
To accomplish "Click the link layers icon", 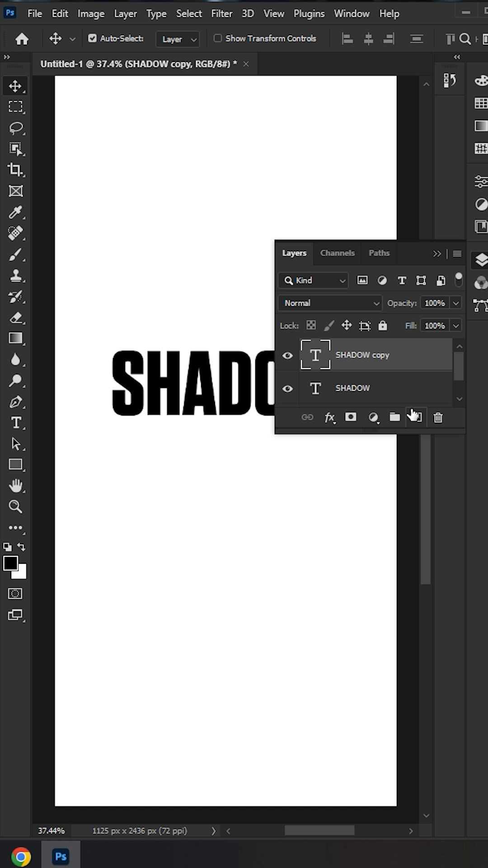I will click(307, 417).
